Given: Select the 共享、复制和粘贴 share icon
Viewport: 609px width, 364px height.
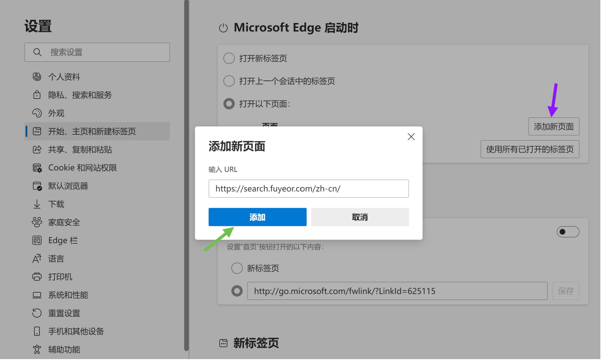Looking at the screenshot, I should click(x=37, y=150).
